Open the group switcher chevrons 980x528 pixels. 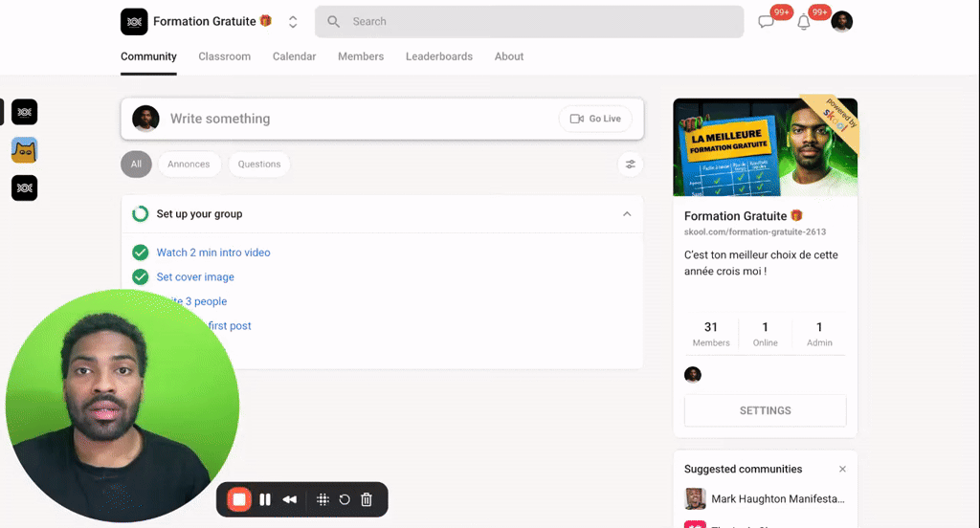293,22
